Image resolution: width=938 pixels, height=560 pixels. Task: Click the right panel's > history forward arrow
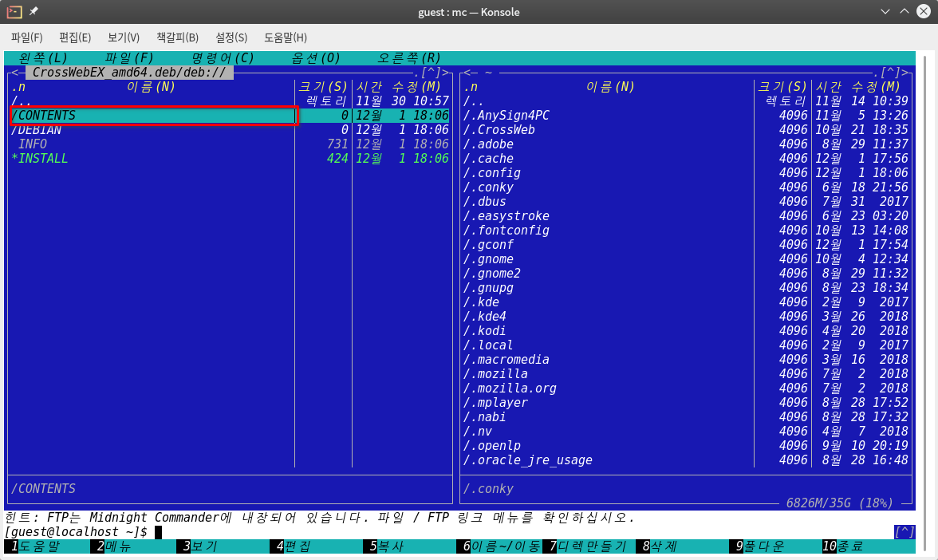905,73
